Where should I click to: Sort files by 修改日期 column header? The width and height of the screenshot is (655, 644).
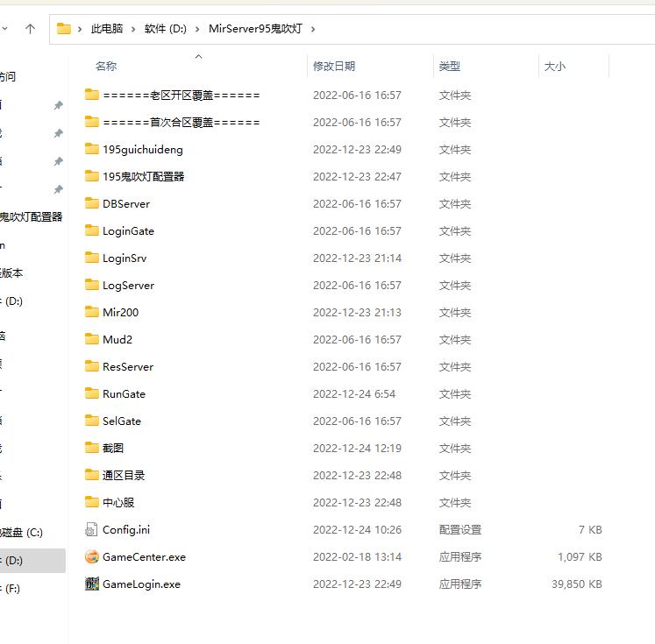point(334,67)
